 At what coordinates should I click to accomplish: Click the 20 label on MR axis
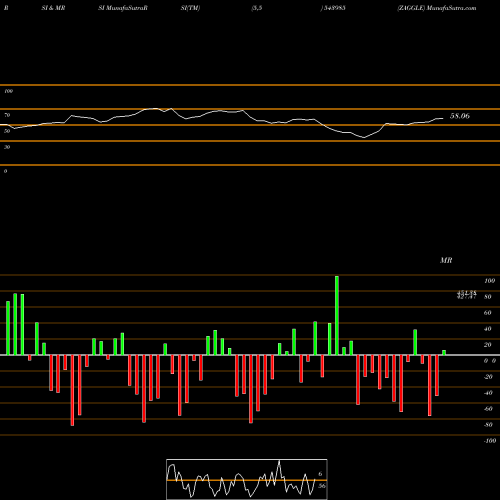coord(488,345)
